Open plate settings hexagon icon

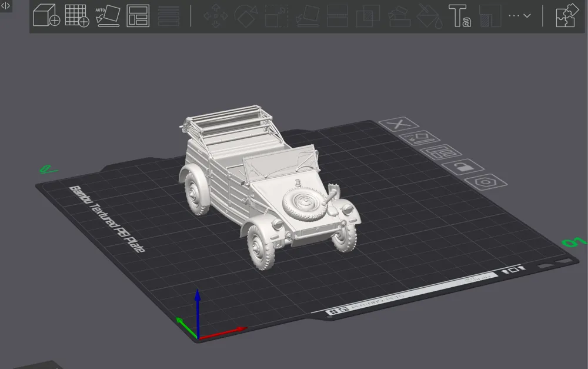pyautogui.click(x=486, y=182)
